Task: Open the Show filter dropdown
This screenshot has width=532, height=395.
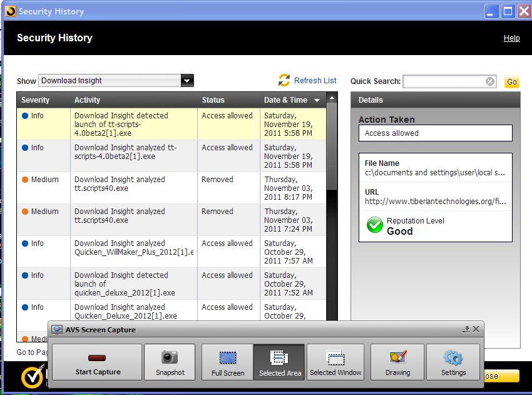Action: coord(187,81)
